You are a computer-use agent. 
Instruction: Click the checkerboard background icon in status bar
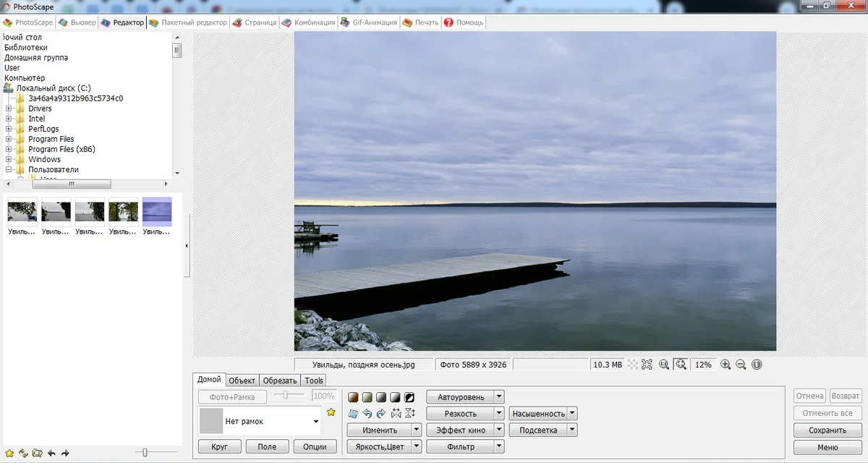[633, 365]
